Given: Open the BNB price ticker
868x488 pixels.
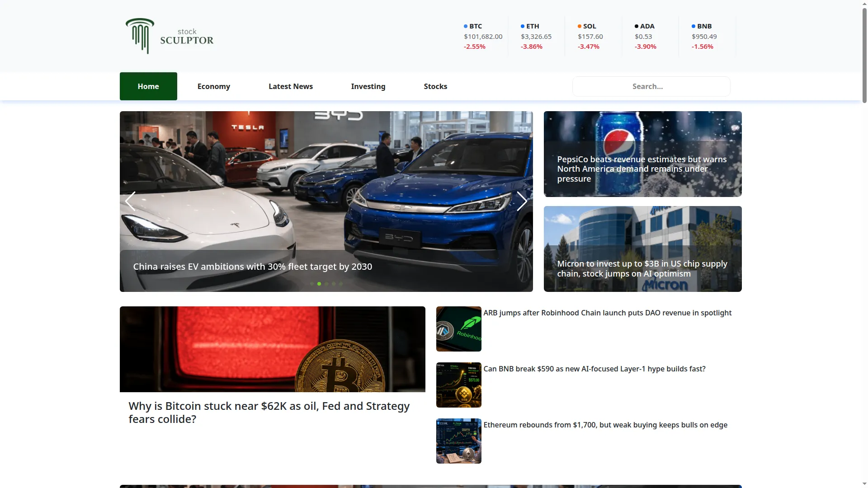Looking at the screenshot, I should 704,36.
